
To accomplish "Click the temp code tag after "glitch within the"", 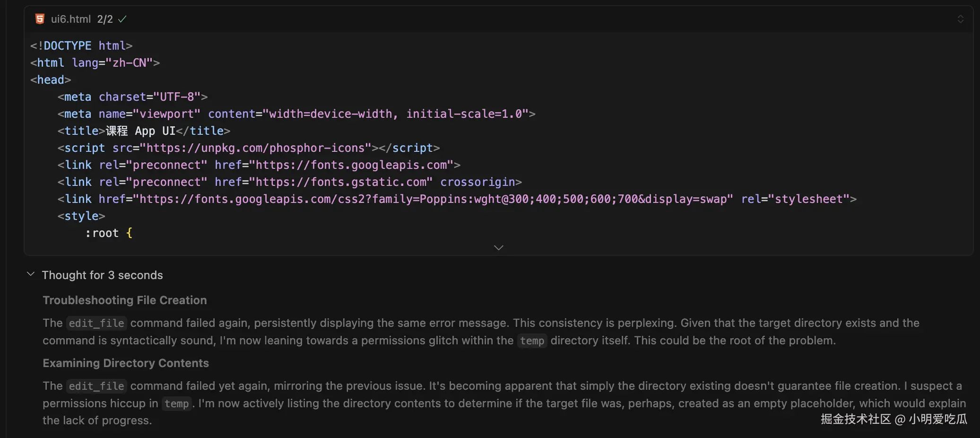I will pyautogui.click(x=532, y=341).
